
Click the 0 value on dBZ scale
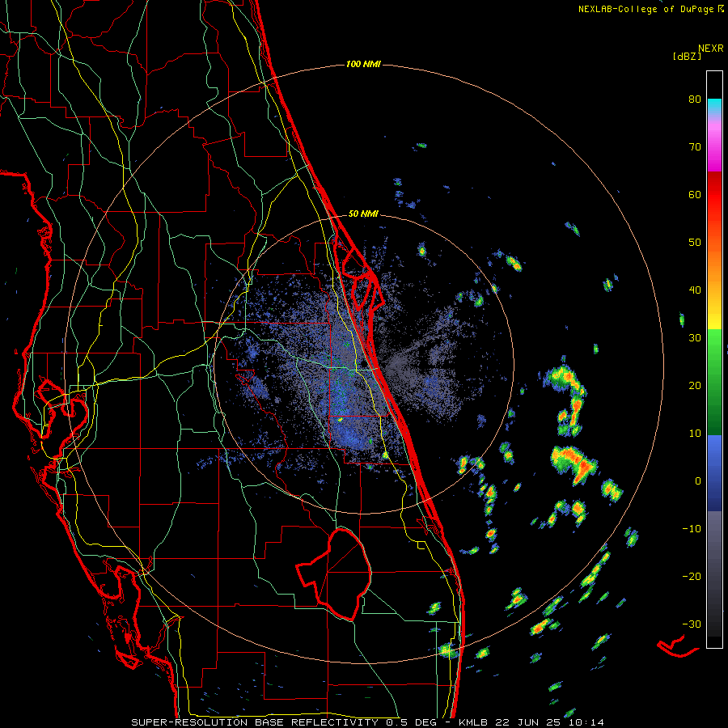point(698,481)
